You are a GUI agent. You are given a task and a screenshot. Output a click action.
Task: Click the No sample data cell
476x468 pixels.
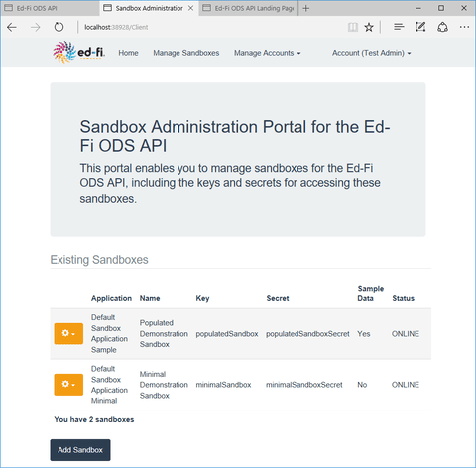[x=362, y=385]
